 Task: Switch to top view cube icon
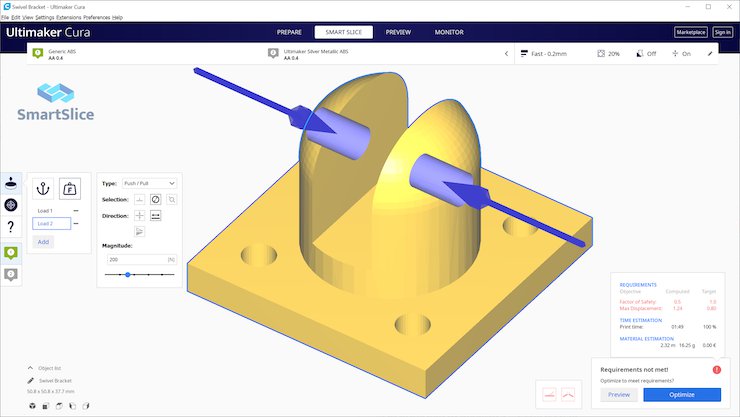(59, 406)
